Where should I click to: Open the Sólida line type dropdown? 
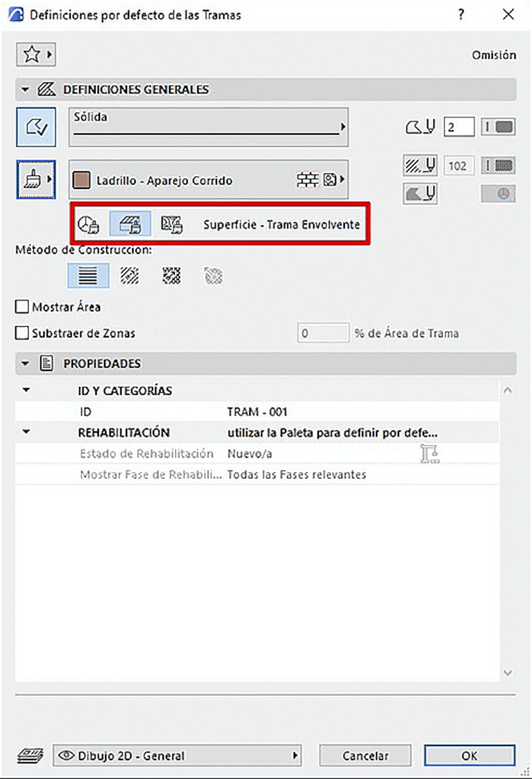click(x=208, y=127)
